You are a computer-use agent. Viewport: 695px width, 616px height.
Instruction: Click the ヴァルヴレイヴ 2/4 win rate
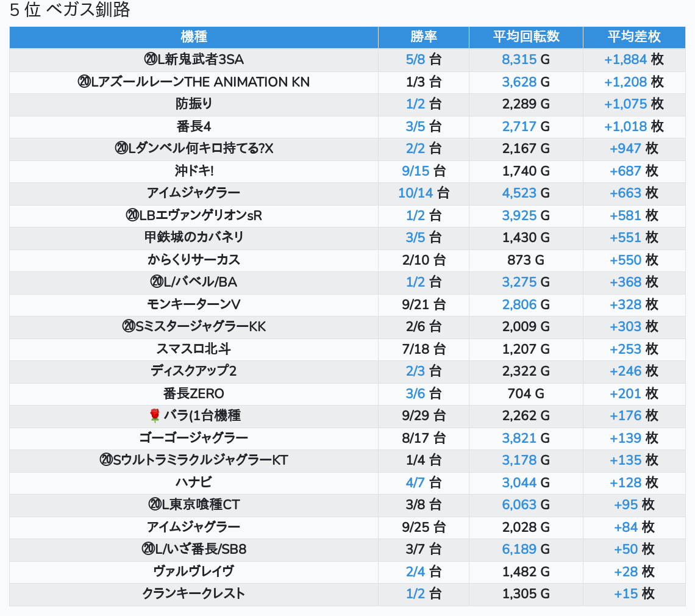click(415, 571)
